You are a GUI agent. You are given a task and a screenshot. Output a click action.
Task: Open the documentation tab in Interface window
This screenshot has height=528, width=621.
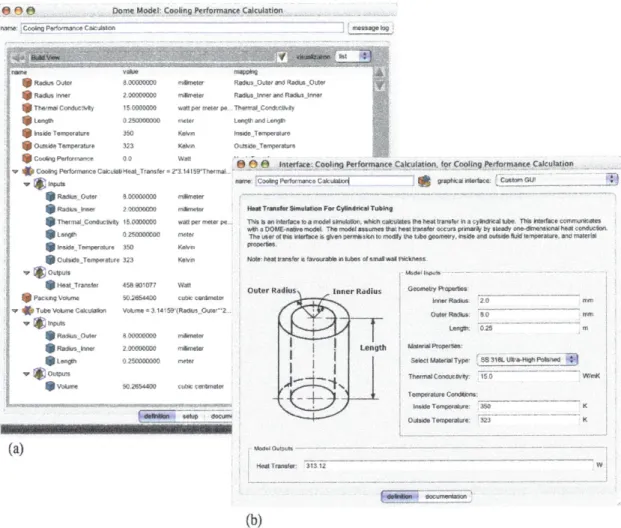tap(446, 496)
